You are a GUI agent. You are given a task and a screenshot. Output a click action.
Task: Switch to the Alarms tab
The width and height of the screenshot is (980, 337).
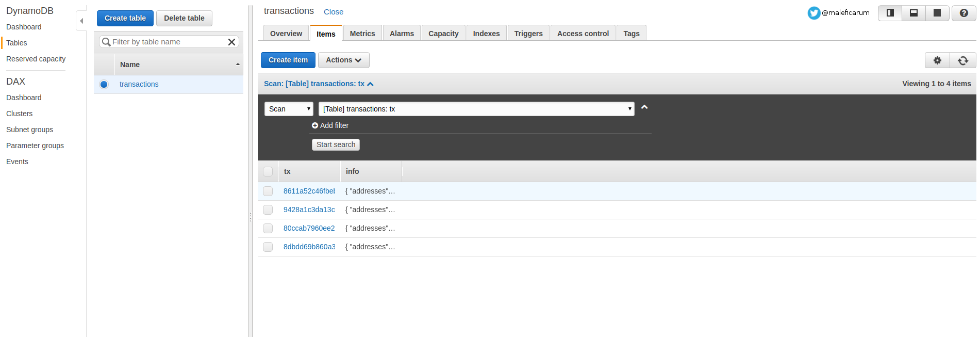click(x=402, y=34)
